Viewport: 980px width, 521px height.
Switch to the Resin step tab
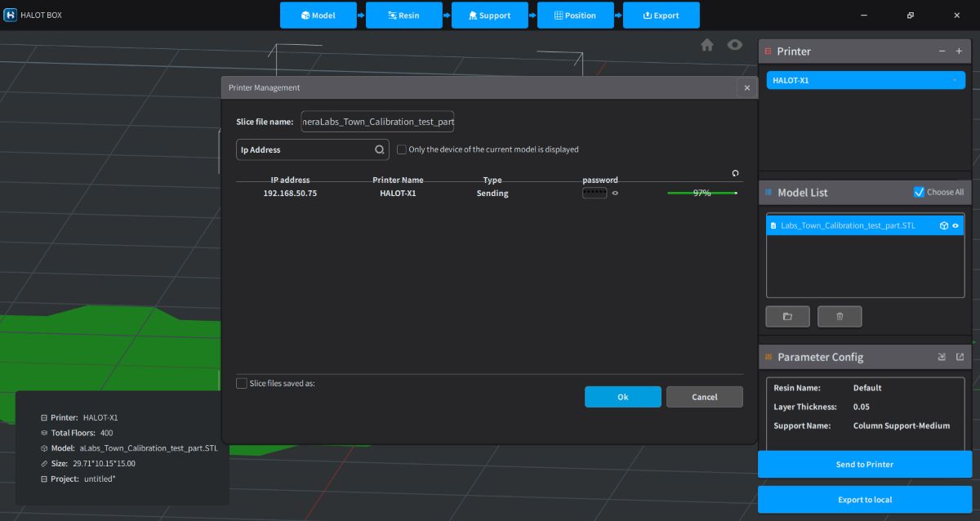pos(404,15)
